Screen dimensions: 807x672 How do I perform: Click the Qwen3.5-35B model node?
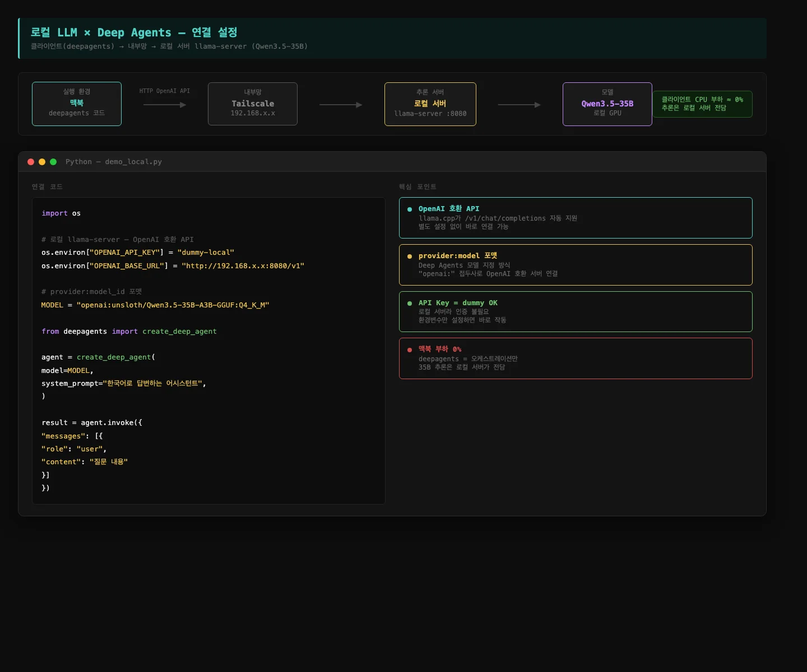[607, 104]
